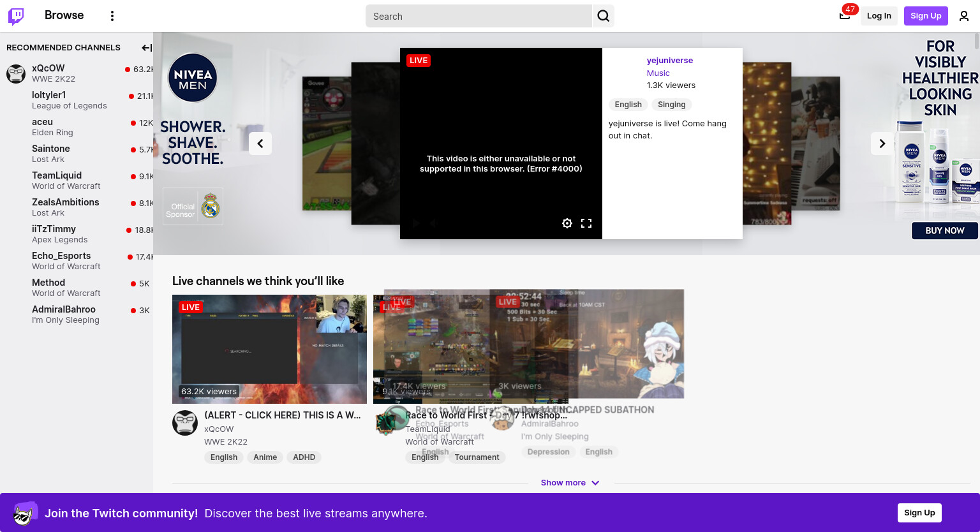Click the LIVE badge on featured player

point(419,61)
